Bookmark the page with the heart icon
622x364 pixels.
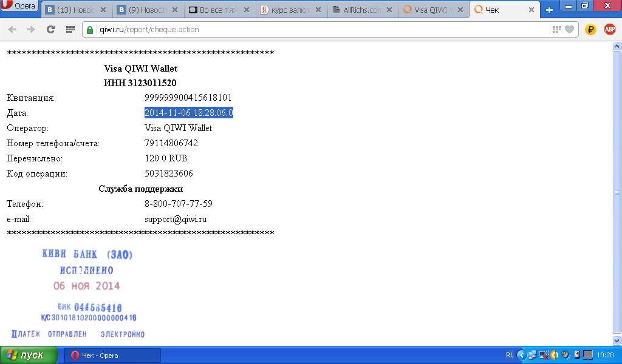click(569, 29)
